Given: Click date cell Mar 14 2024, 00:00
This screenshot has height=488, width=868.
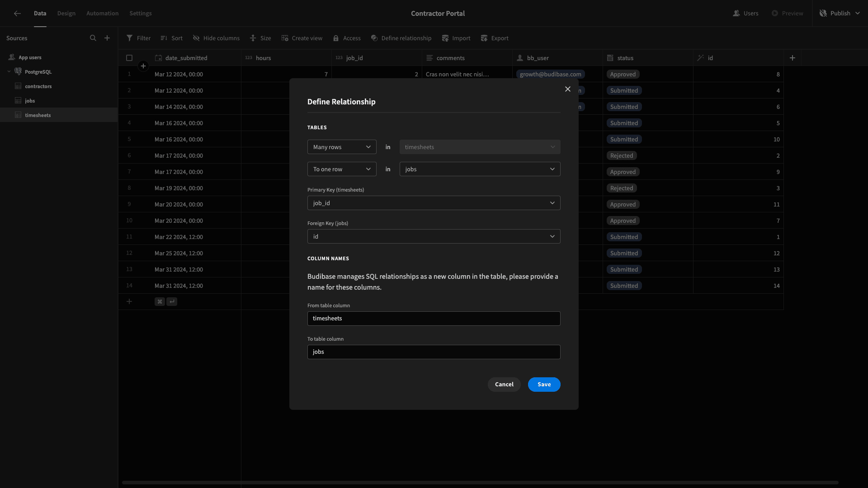Looking at the screenshot, I should pos(179,107).
